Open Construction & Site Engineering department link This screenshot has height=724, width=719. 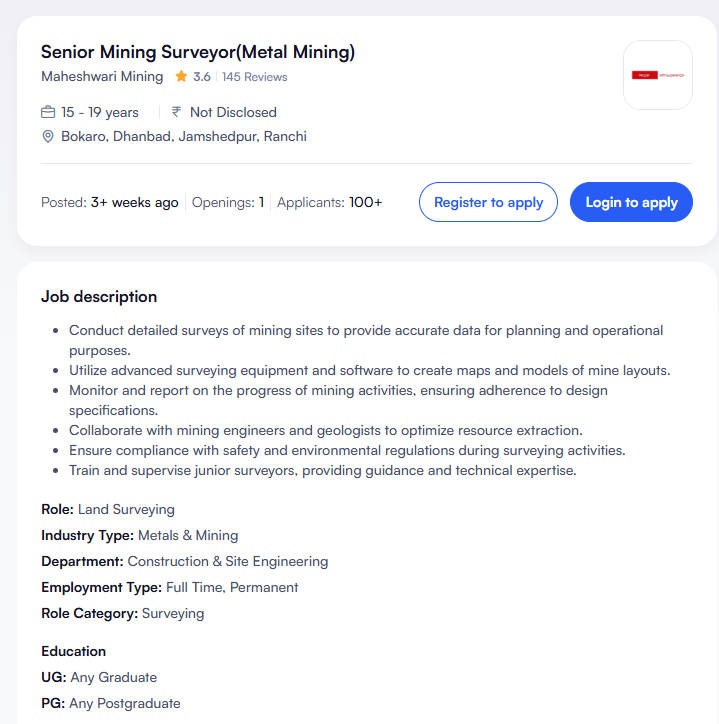click(228, 561)
